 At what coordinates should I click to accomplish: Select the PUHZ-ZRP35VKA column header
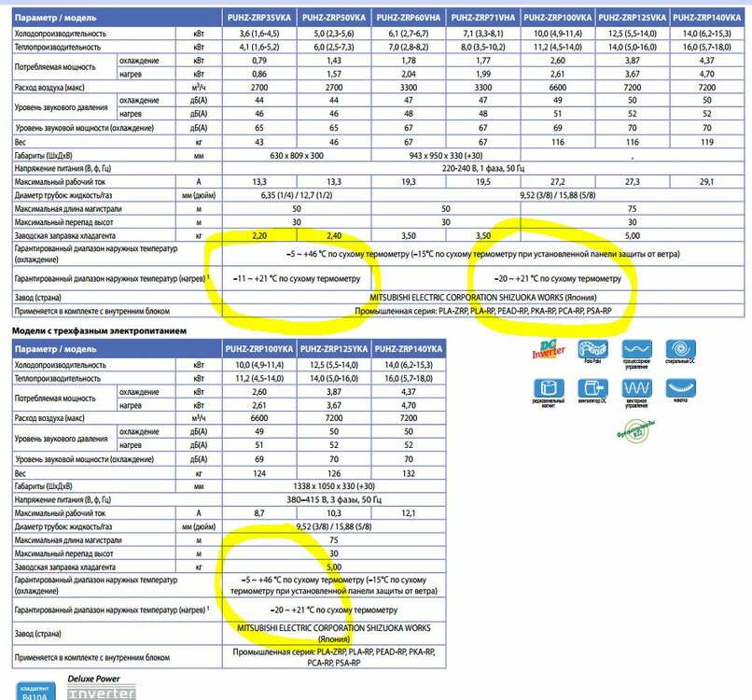[259, 18]
